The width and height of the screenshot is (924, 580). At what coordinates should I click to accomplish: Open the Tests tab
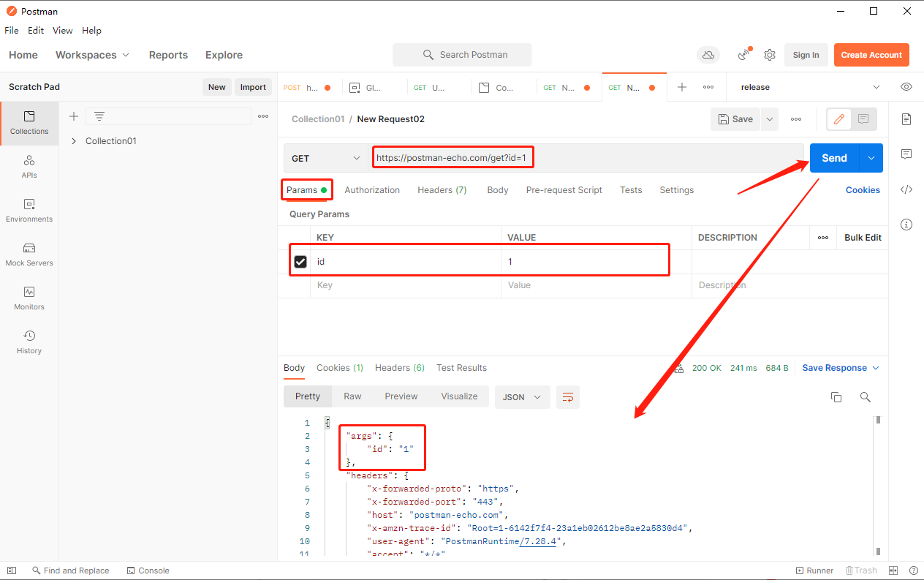[x=631, y=190]
